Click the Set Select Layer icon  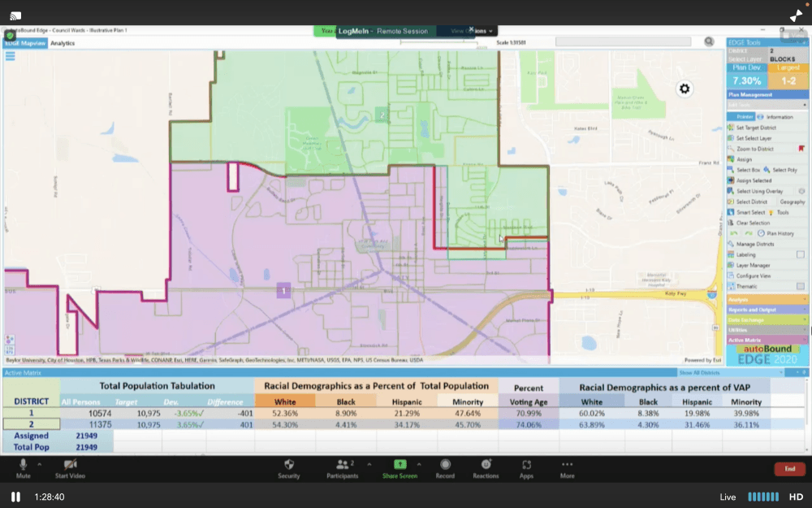click(x=731, y=138)
